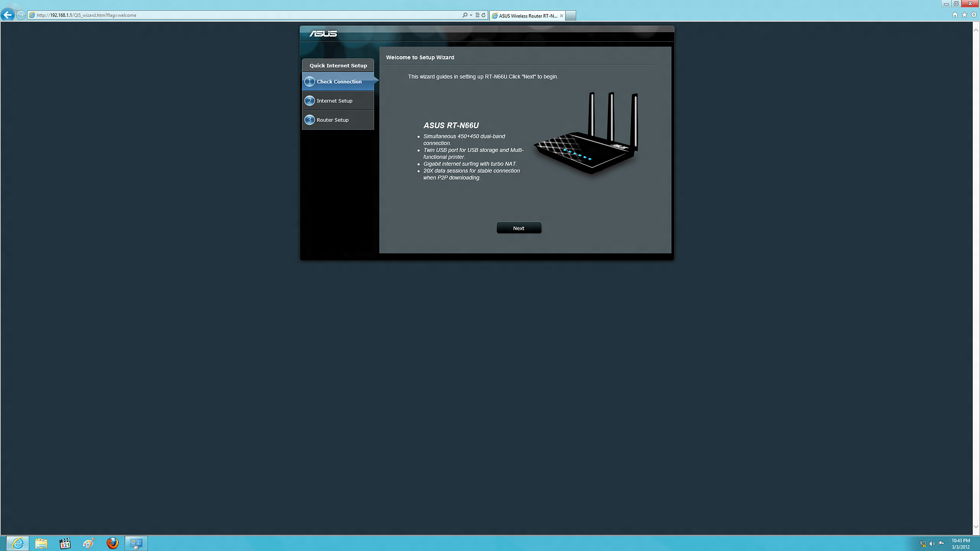This screenshot has width=980, height=551.
Task: Click inside the browser address bar
Action: click(x=204, y=15)
